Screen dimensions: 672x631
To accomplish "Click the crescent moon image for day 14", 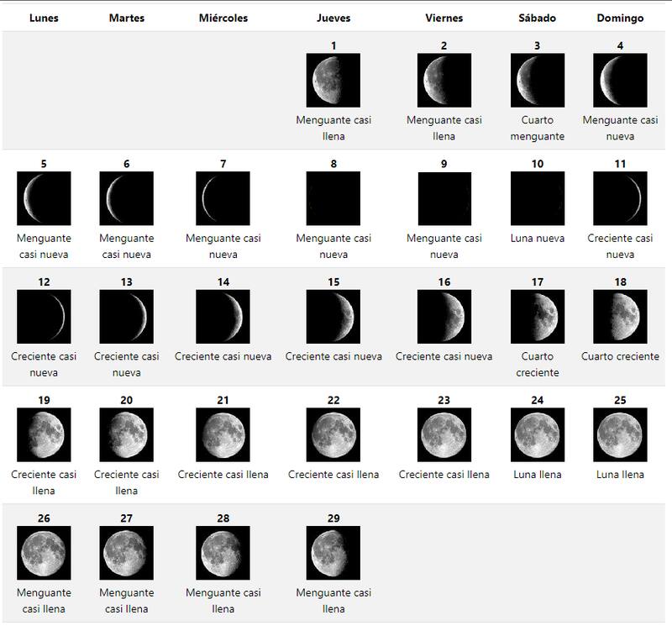I will pyautogui.click(x=223, y=317).
